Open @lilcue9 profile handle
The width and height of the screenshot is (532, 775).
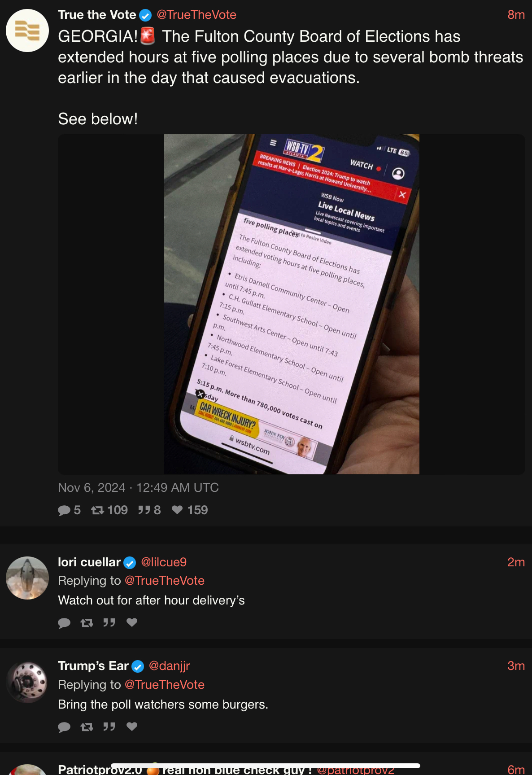[x=164, y=562]
